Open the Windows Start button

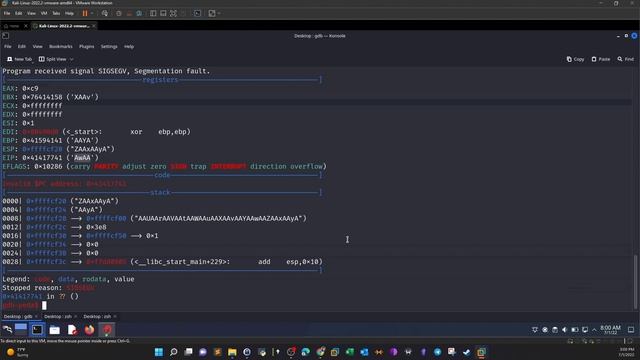(x=159, y=352)
